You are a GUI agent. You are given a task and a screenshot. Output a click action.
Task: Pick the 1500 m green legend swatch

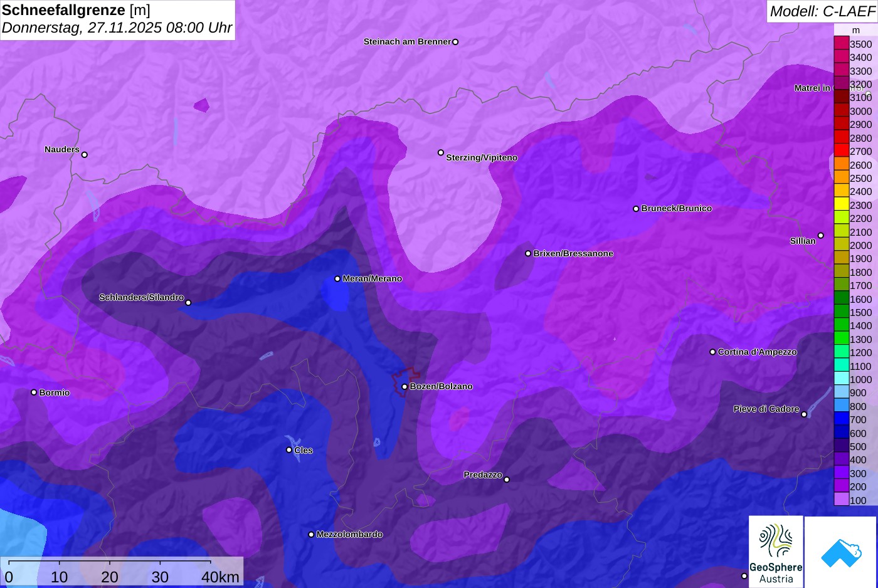841,312
